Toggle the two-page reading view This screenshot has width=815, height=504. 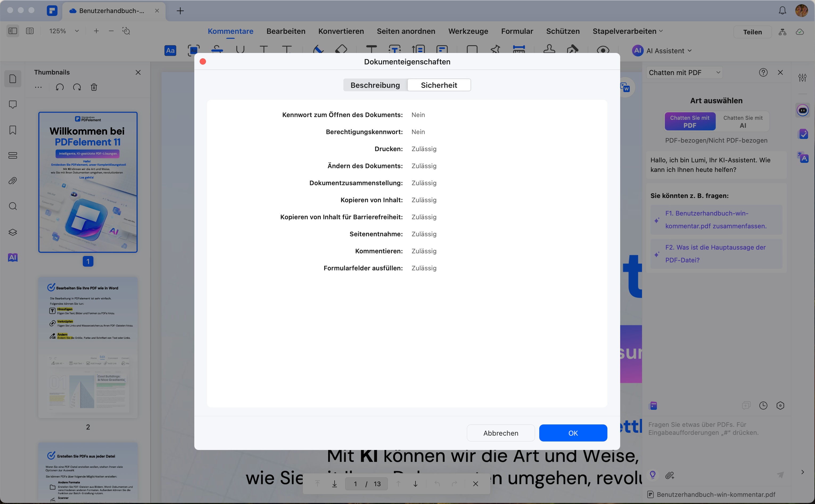[x=30, y=31]
